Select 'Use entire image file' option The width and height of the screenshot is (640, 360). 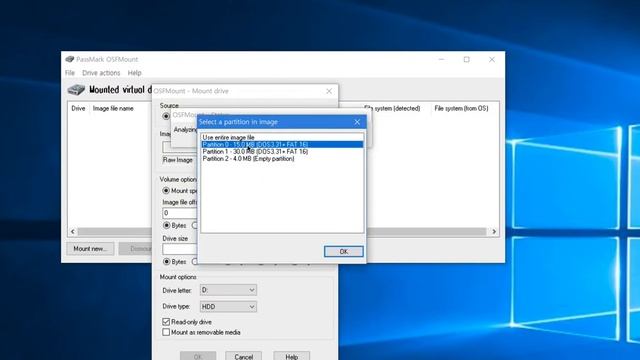pos(282,138)
